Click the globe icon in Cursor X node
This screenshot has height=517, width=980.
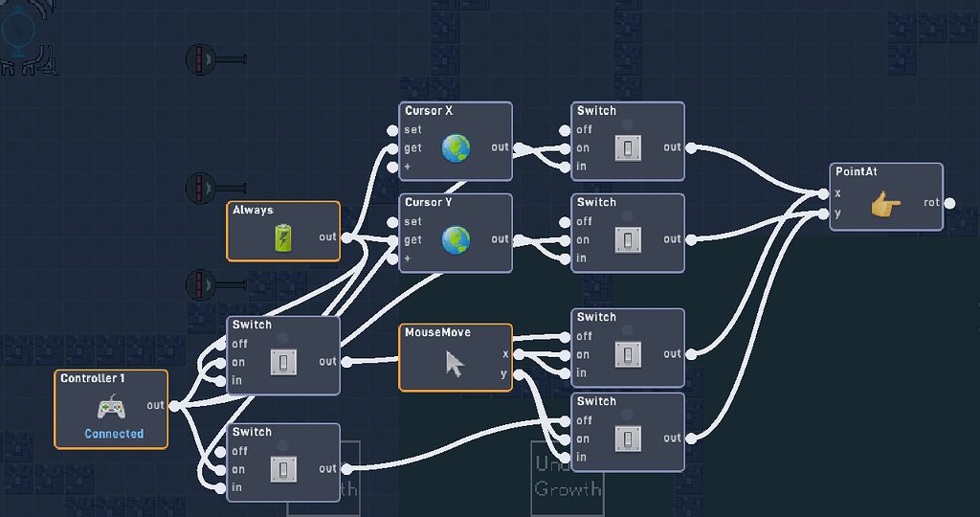click(456, 148)
